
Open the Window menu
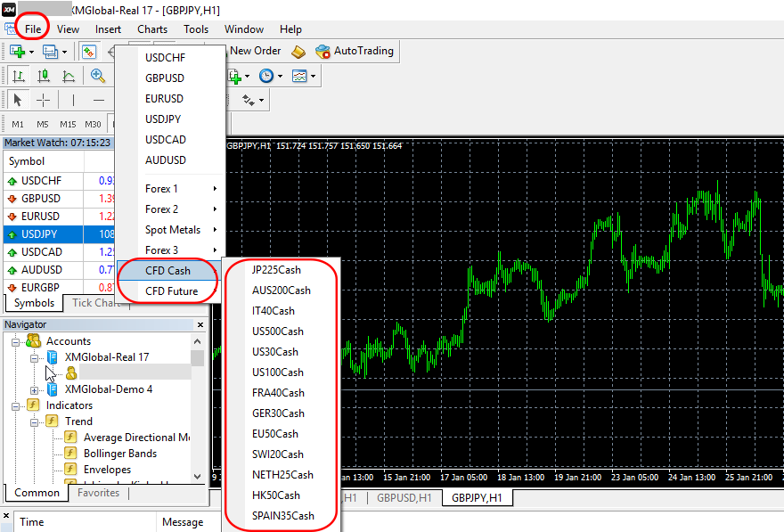pyautogui.click(x=244, y=29)
